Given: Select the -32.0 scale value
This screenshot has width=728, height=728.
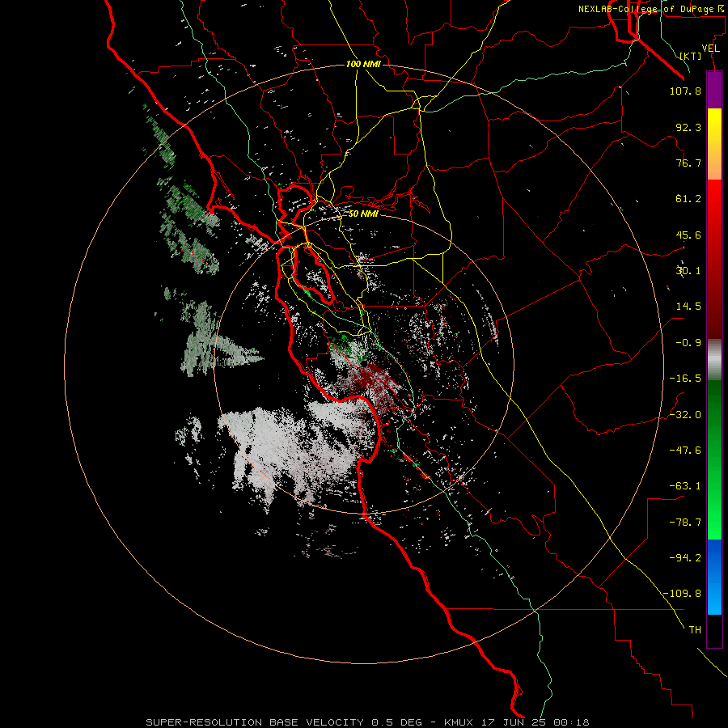Looking at the screenshot, I should click(685, 415).
